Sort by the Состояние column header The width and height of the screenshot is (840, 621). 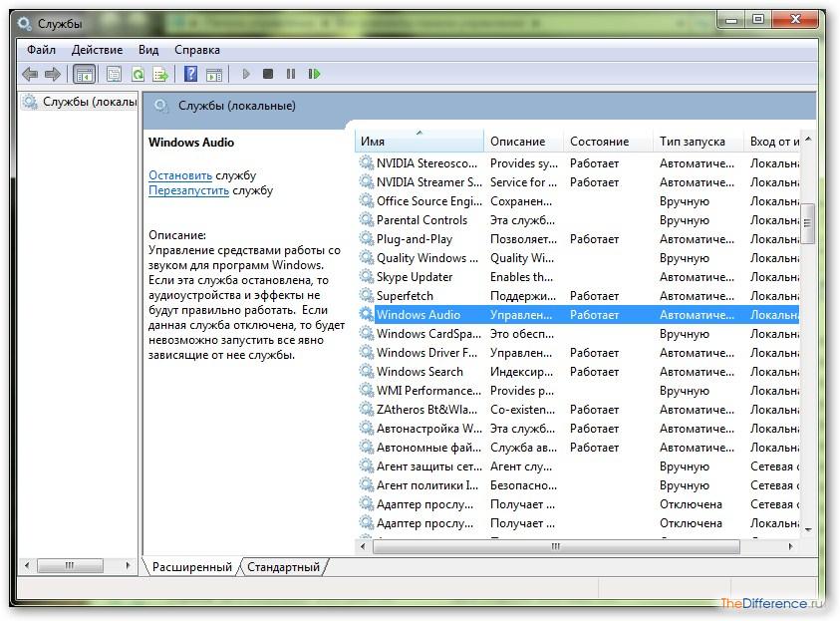(609, 141)
